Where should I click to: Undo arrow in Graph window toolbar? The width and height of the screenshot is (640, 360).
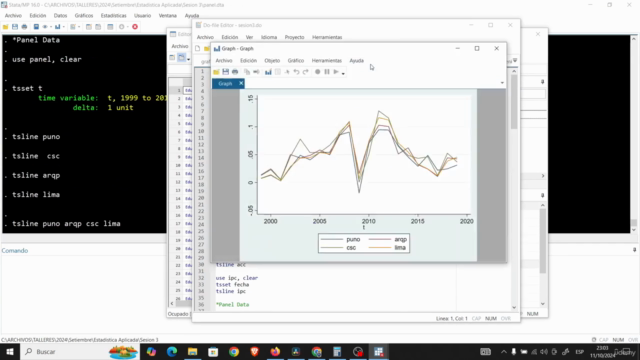coord(296,72)
